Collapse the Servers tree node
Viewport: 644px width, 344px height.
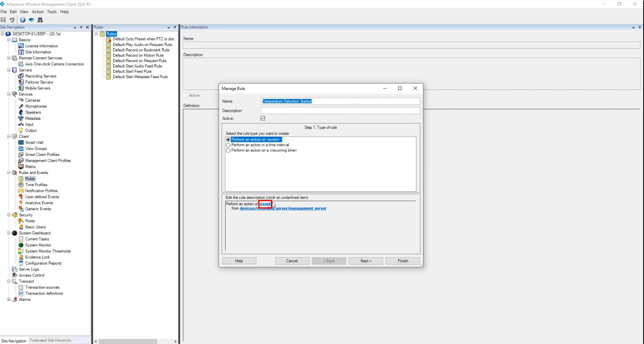[9, 70]
